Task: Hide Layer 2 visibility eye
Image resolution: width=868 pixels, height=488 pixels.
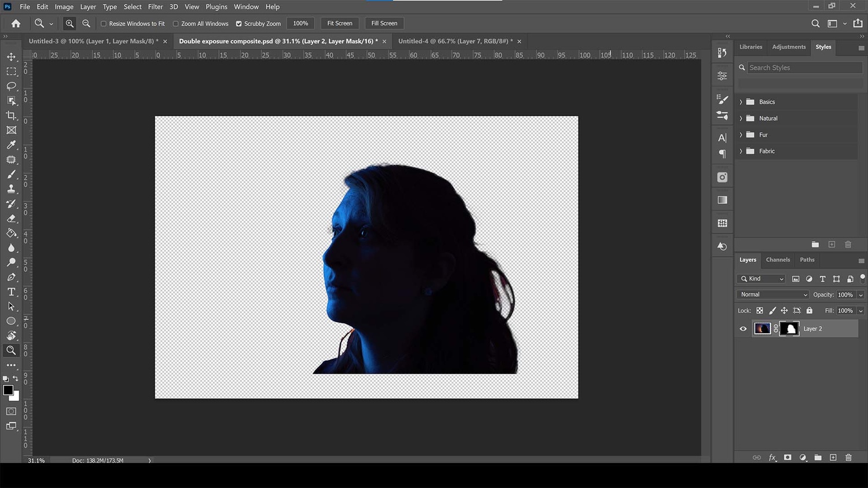Action: (x=743, y=328)
